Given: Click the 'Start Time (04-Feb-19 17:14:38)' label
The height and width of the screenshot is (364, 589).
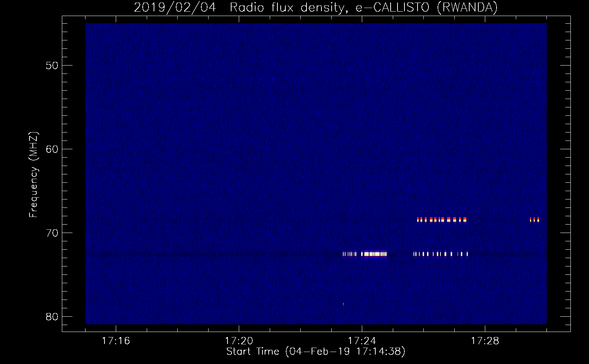Looking at the screenshot, I should point(316,352).
